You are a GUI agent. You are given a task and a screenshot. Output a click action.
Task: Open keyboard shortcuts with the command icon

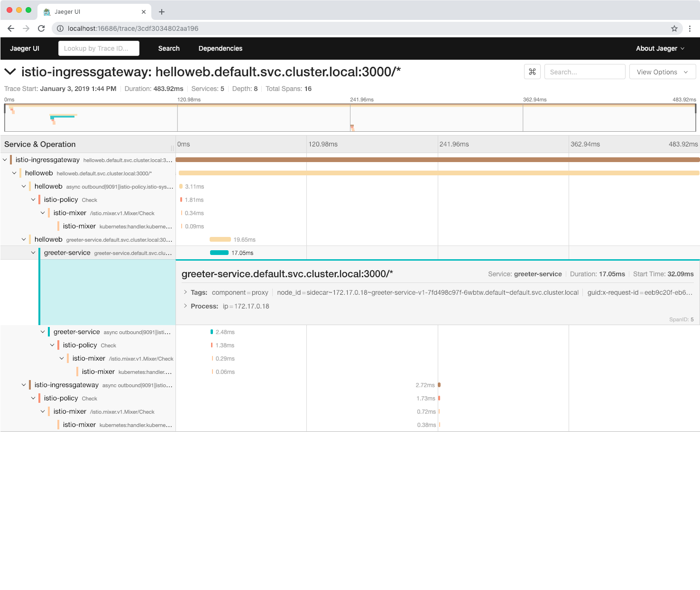[532, 72]
